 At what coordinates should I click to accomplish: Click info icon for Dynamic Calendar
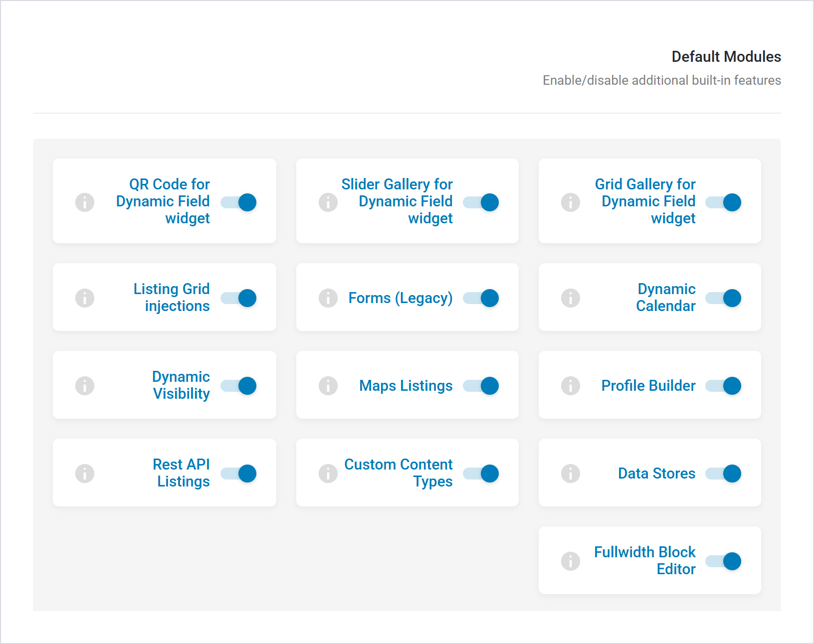(571, 298)
